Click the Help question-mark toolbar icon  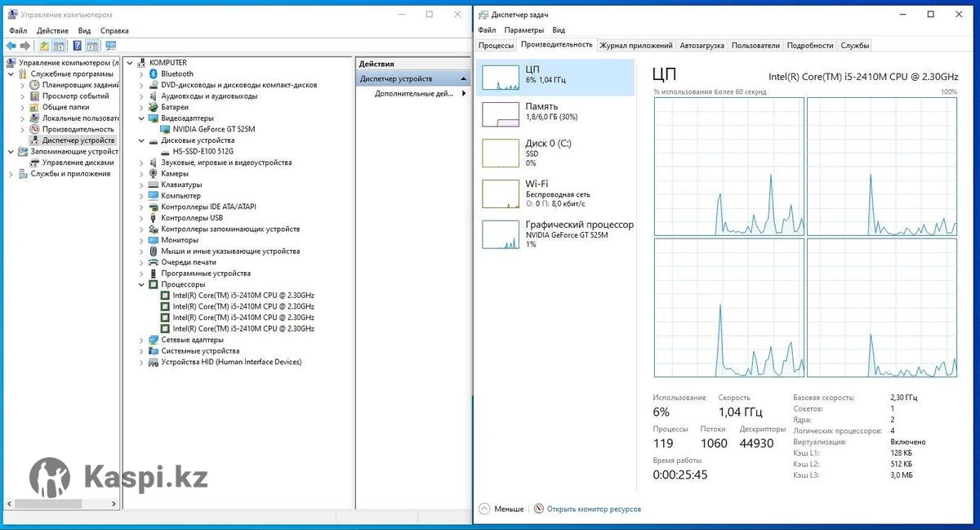[78, 46]
